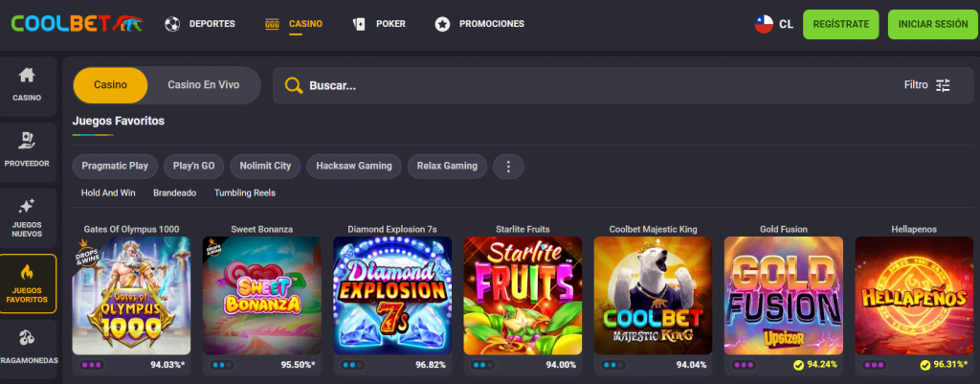Image resolution: width=980 pixels, height=384 pixels.
Task: Click the verified badge on Gold Fusion
Action: pyautogui.click(x=798, y=365)
